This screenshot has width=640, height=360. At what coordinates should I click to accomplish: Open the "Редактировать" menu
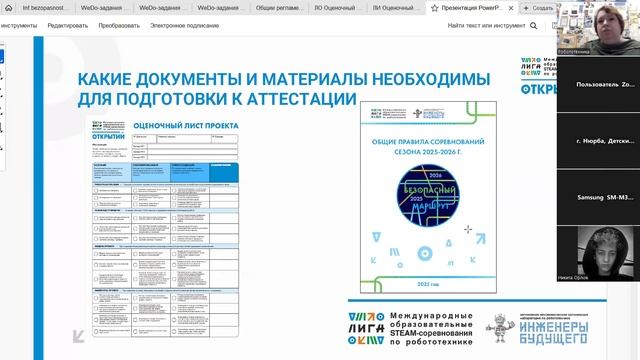68,25
